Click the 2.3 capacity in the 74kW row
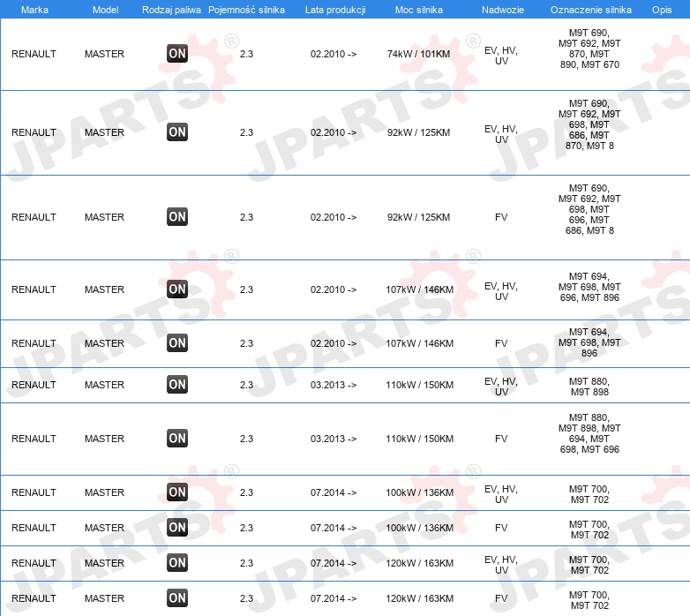This screenshot has width=690, height=616. point(246,54)
